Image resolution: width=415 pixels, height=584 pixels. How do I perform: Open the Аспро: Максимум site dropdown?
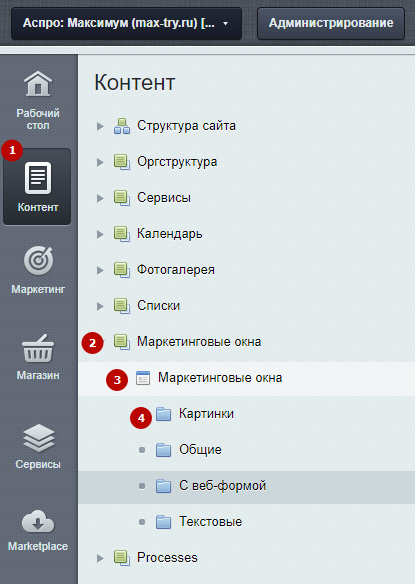click(126, 23)
